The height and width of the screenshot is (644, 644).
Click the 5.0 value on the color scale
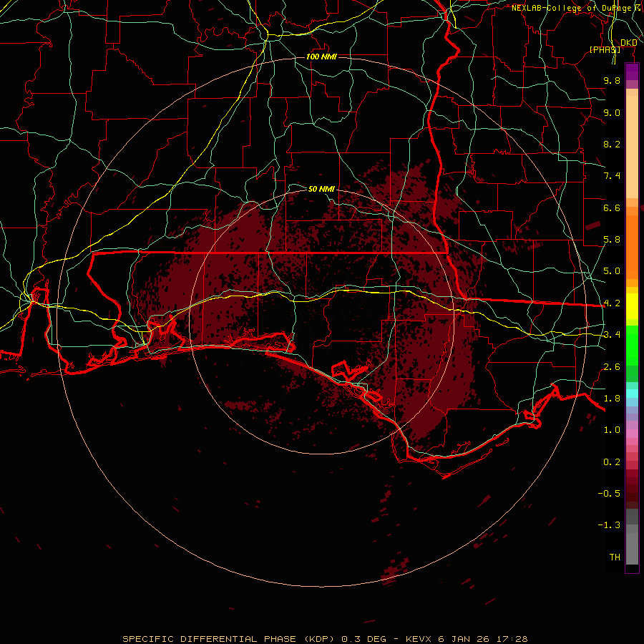click(x=612, y=271)
